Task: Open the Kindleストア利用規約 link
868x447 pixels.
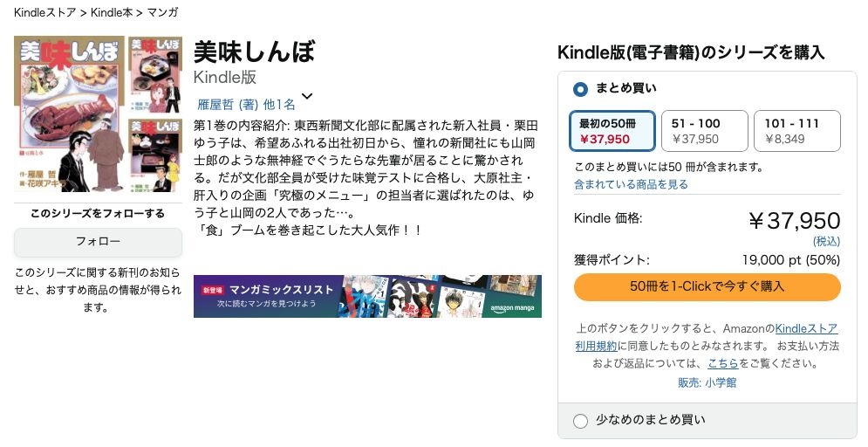Action: (x=806, y=329)
